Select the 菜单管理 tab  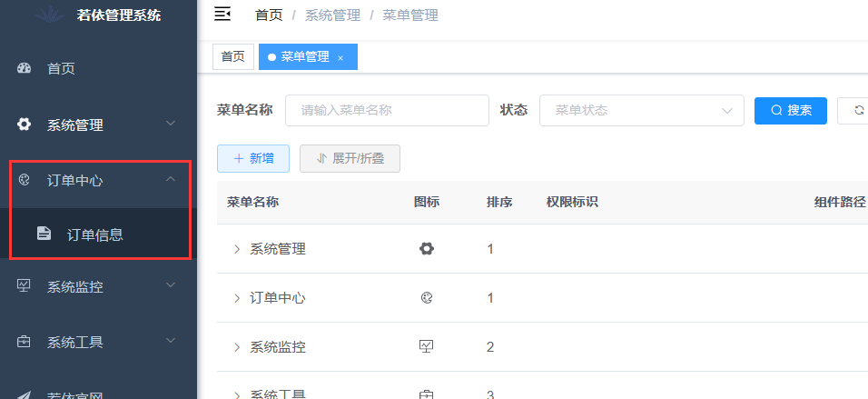pyautogui.click(x=308, y=56)
